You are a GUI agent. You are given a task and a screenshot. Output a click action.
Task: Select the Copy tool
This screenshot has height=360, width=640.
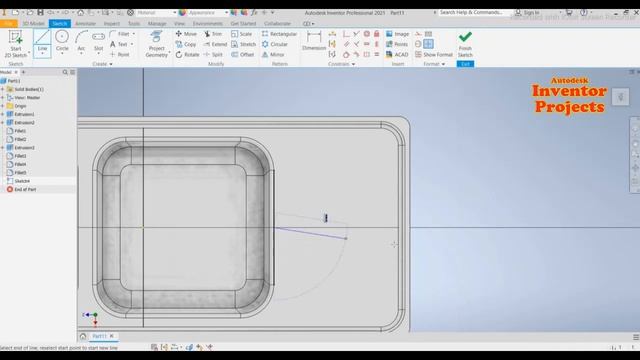click(x=186, y=44)
